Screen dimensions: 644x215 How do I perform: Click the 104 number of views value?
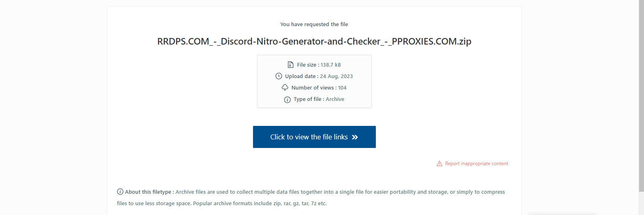(x=342, y=87)
